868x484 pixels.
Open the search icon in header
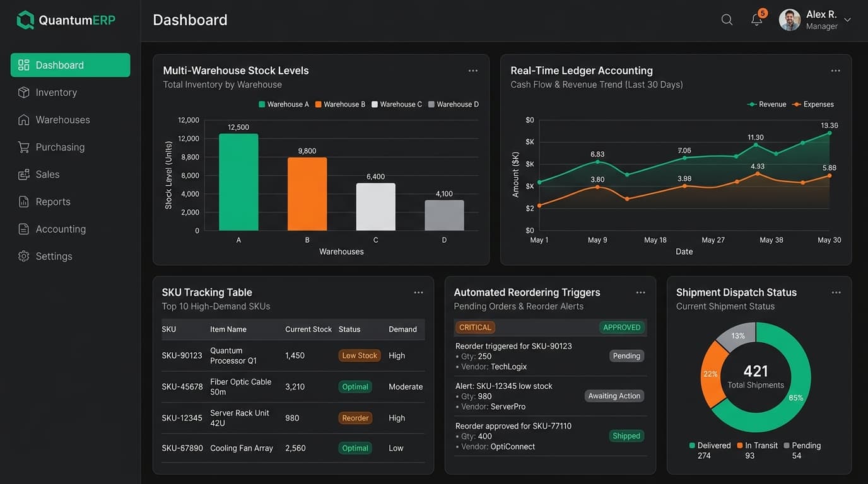(x=727, y=20)
